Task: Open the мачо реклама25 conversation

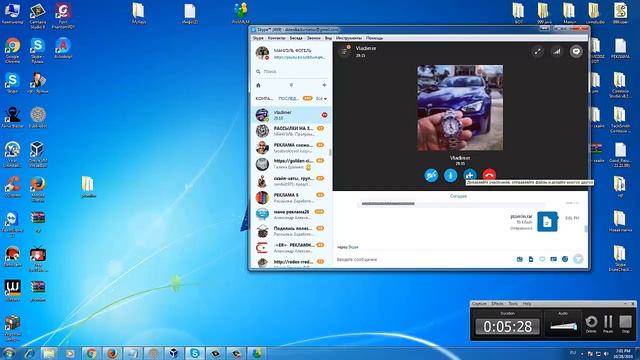Action: point(291,214)
